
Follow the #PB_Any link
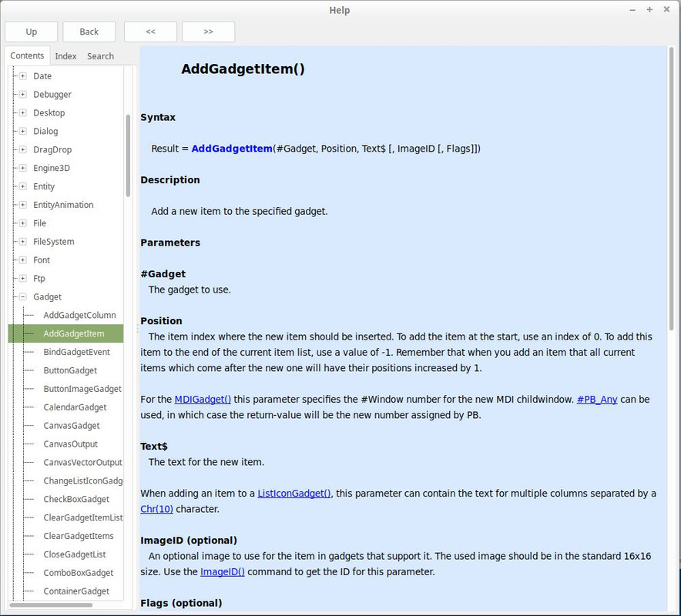tap(597, 400)
